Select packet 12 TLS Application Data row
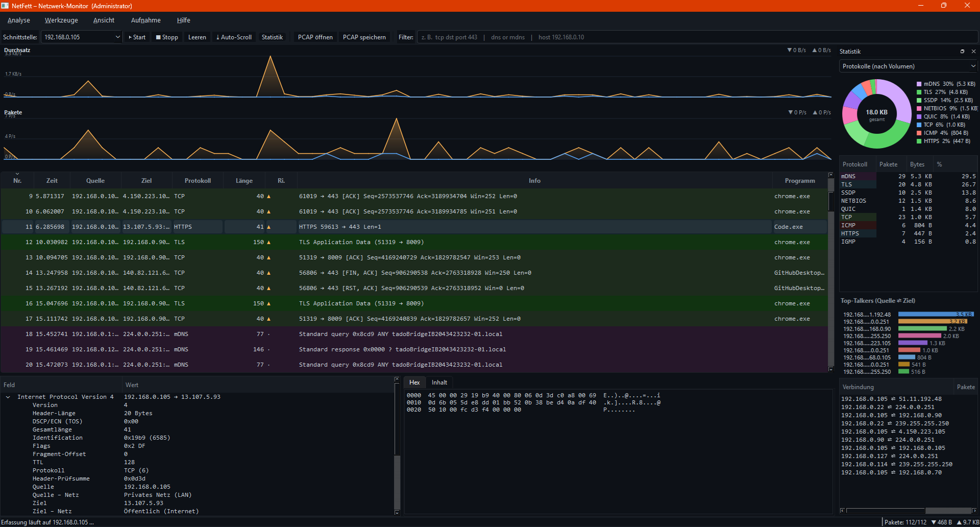This screenshot has width=980, height=527. click(x=414, y=242)
